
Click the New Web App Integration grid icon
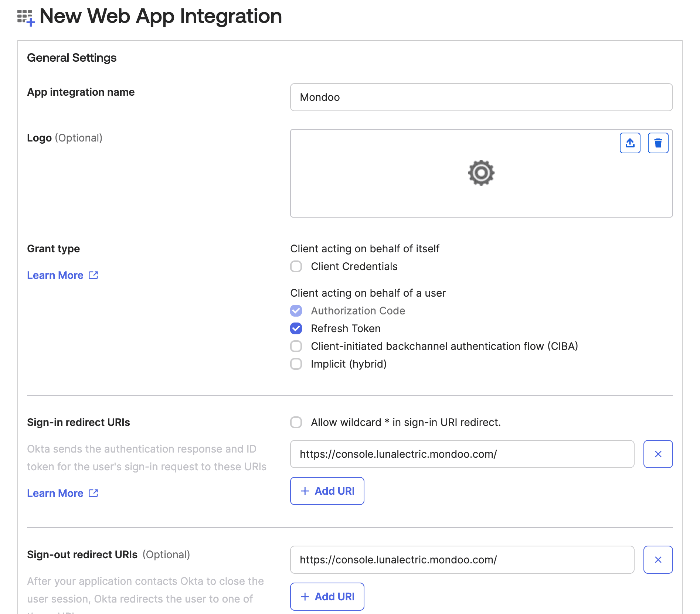coord(26,16)
